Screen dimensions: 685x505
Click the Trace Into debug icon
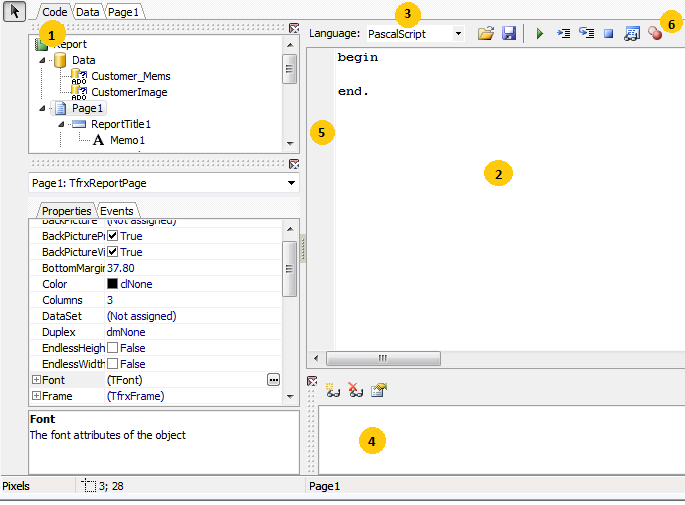564,33
